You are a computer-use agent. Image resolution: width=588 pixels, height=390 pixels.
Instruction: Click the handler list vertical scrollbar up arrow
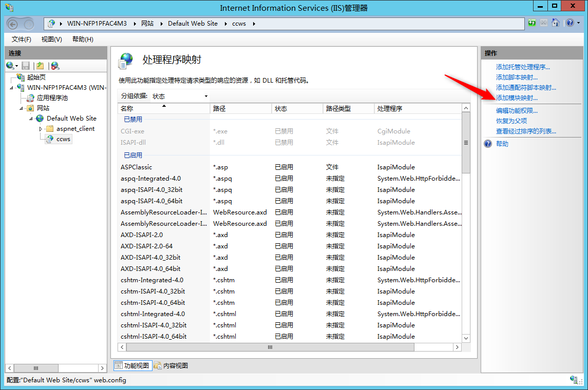click(x=466, y=108)
